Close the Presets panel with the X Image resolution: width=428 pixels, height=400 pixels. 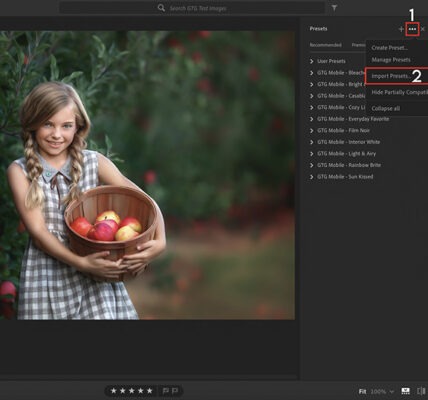click(x=423, y=29)
